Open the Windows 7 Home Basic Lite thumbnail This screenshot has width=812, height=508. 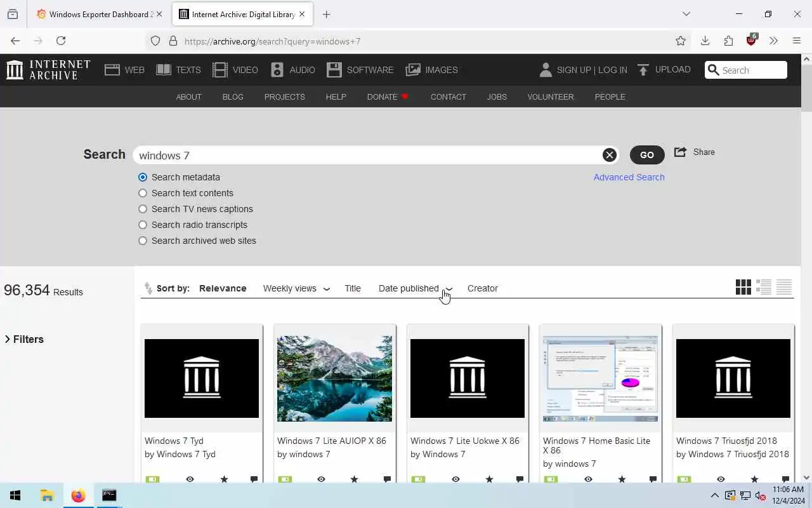click(600, 378)
